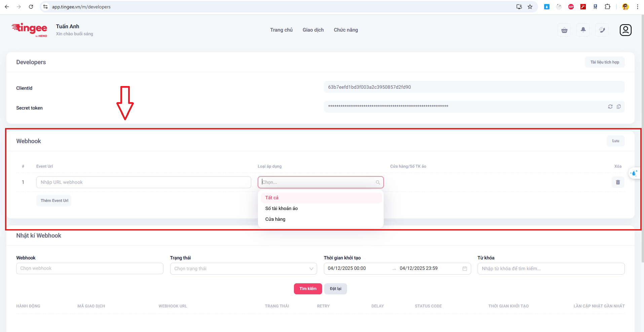Bookmark this page using the star icon

pyautogui.click(x=530, y=7)
